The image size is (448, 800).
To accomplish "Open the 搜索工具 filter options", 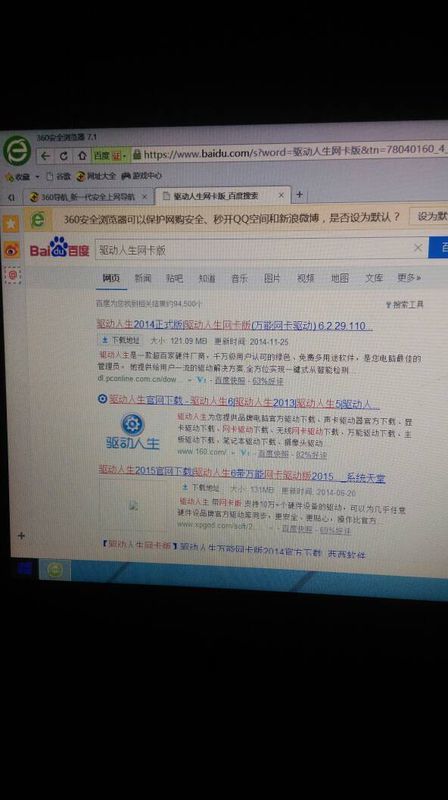I will coord(405,305).
